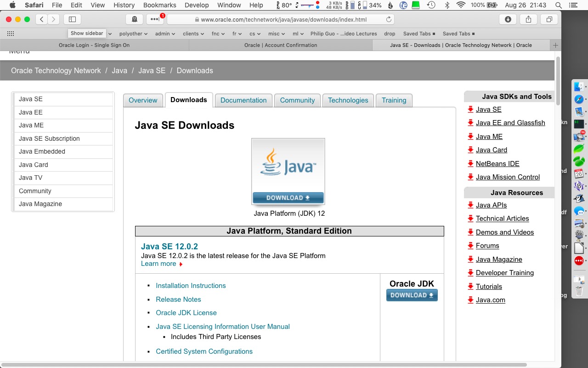This screenshot has height=368, width=588.
Task: Open Technical Articles under Java Resources
Action: 502,218
